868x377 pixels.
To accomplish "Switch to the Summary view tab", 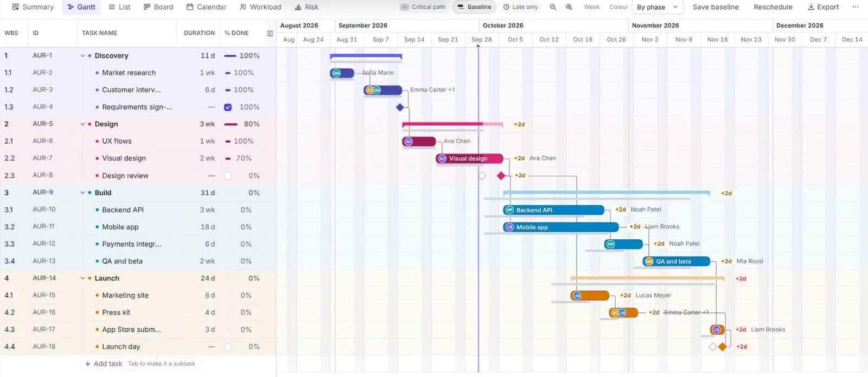I will pyautogui.click(x=33, y=7).
